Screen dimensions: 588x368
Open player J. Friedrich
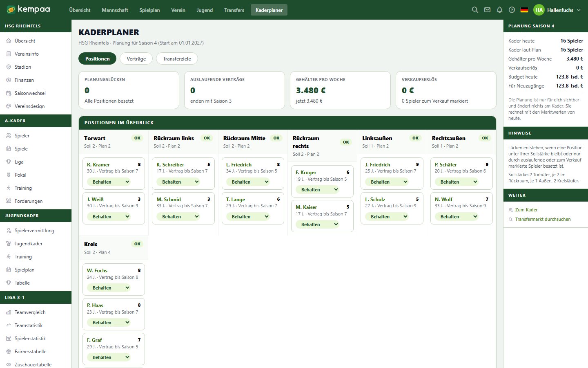[378, 164]
